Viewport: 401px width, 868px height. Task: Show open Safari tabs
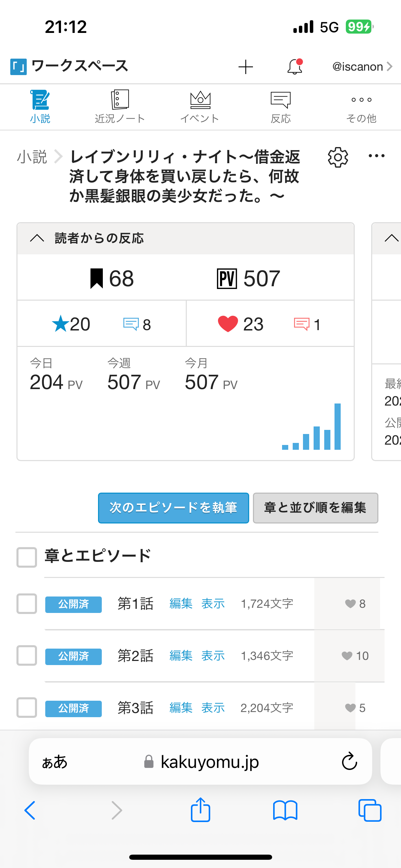[370, 810]
